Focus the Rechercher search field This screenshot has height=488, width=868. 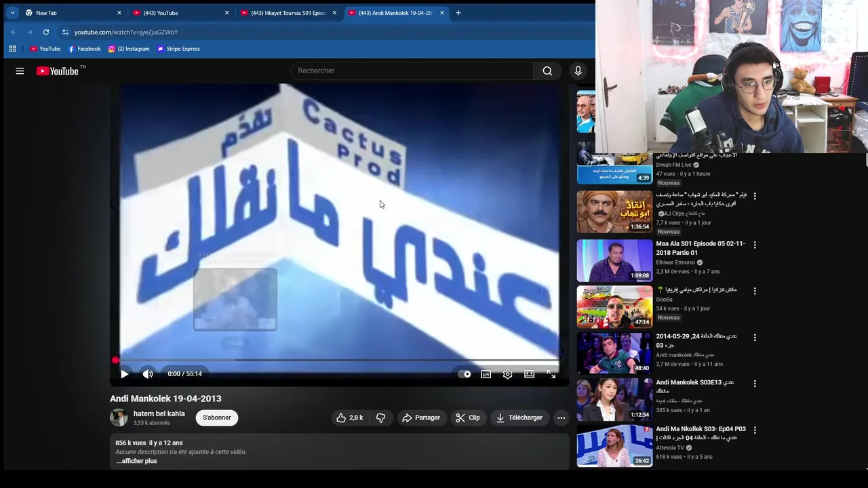pyautogui.click(x=412, y=70)
